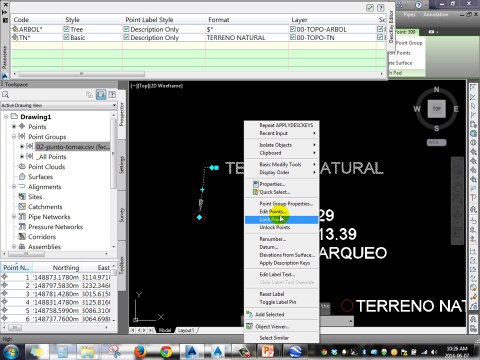Click the Quick Select icon in context menu
Image resolution: width=480 pixels, height=360 pixels.
[x=256, y=192]
